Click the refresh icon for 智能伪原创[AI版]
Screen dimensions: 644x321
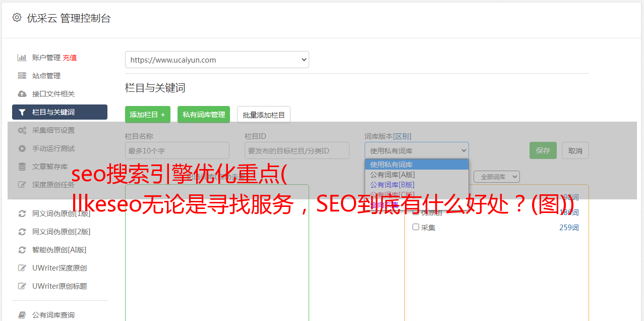pos(22,250)
